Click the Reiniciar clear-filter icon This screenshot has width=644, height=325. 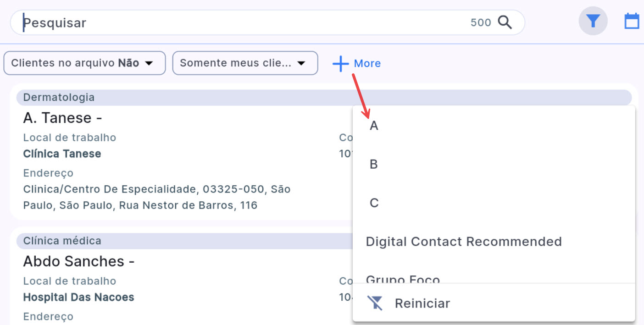coord(375,303)
